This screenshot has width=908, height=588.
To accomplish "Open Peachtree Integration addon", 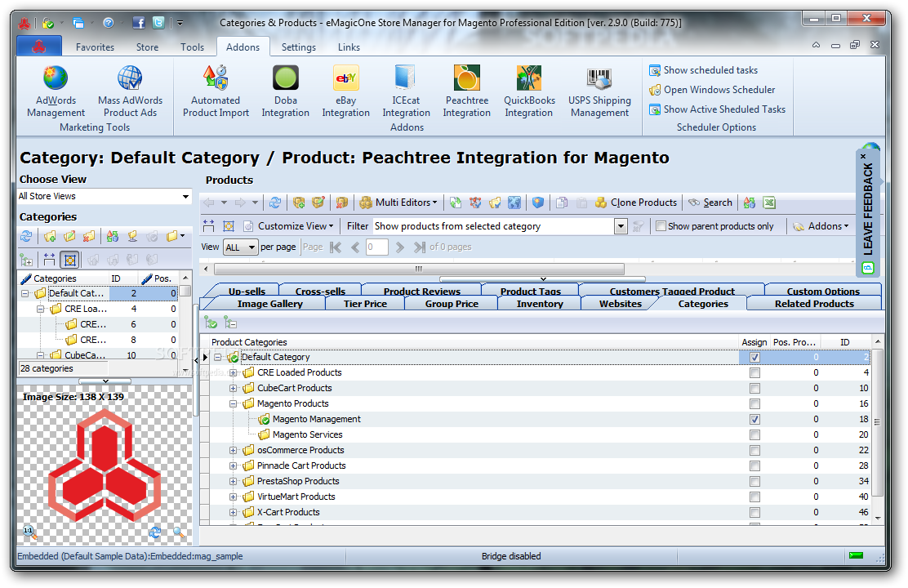I will click(x=467, y=91).
